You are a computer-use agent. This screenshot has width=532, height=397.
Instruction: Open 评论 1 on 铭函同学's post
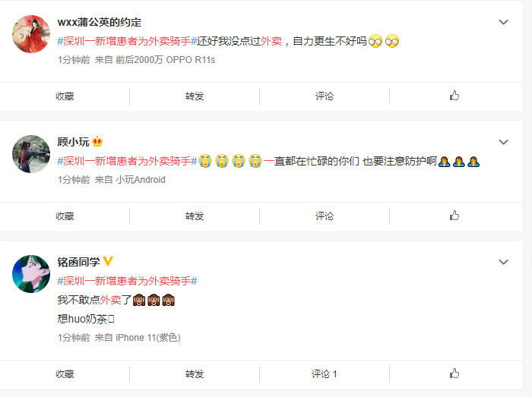pyautogui.click(x=325, y=374)
